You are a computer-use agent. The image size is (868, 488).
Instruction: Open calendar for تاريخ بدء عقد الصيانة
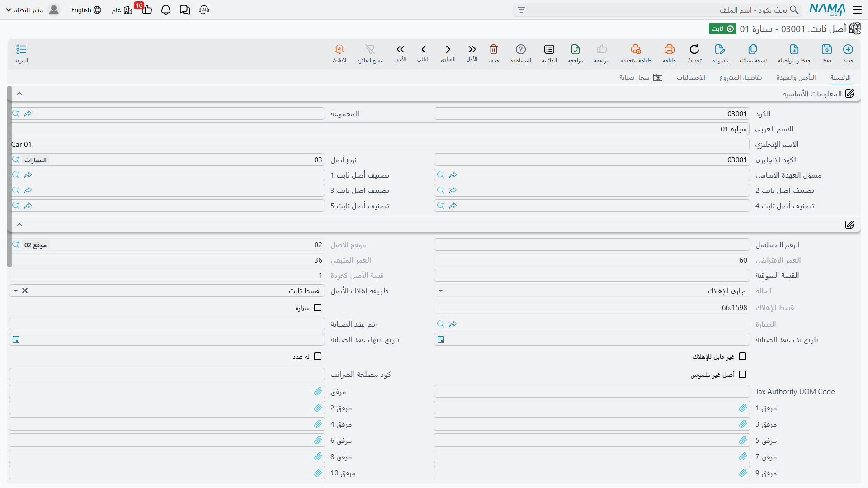tap(441, 339)
